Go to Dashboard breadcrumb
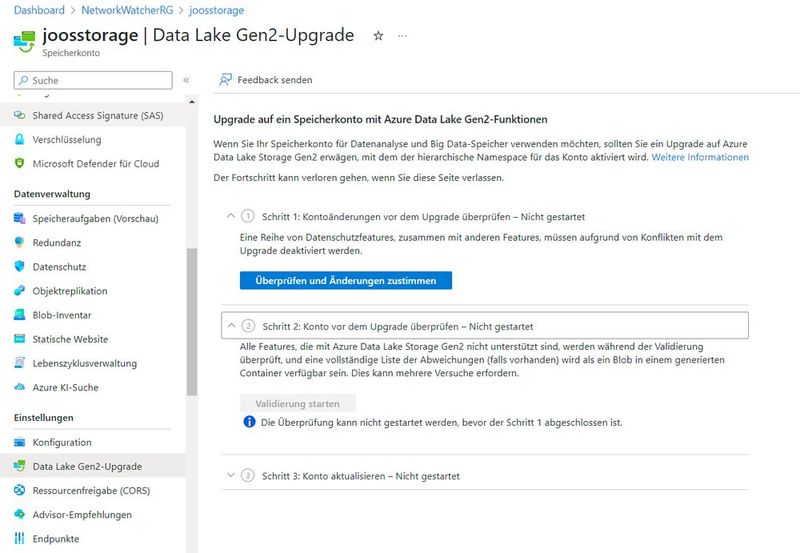 39,10
